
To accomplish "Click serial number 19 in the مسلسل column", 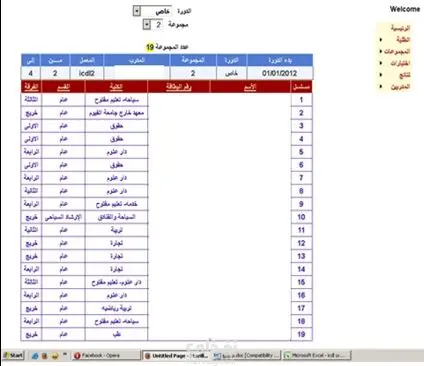I will (x=301, y=334).
